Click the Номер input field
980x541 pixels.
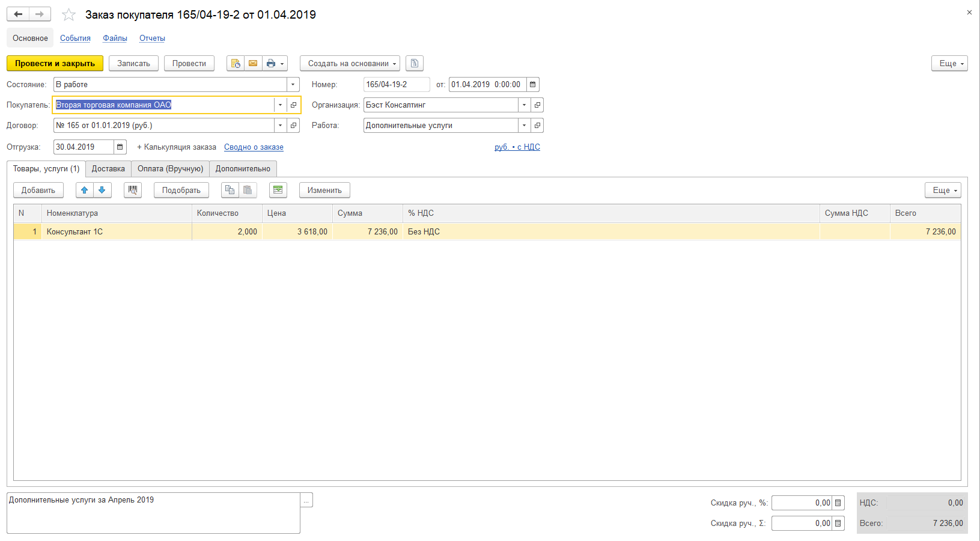[x=397, y=85]
